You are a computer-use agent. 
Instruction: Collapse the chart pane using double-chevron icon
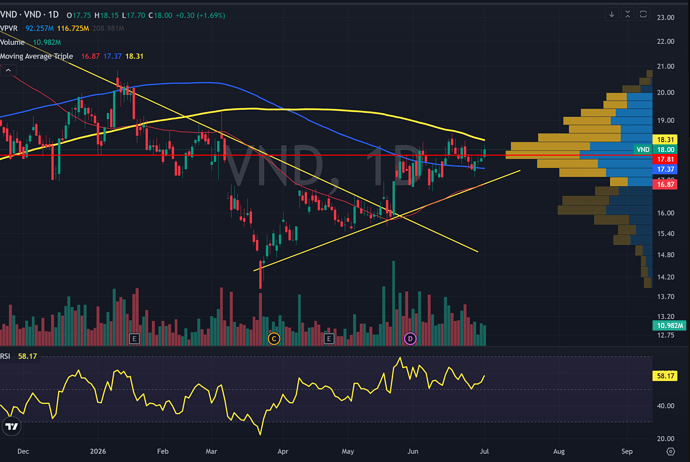(x=628, y=15)
